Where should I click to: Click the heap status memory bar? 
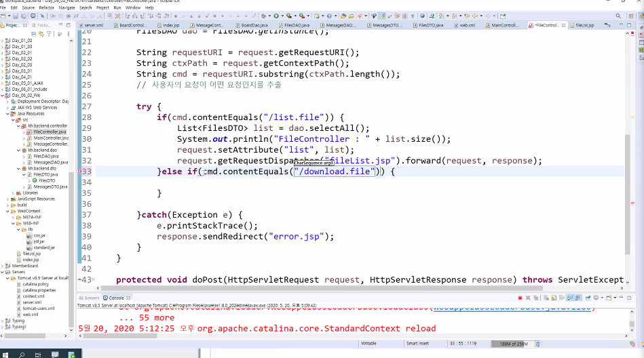pyautogui.click(x=513, y=344)
